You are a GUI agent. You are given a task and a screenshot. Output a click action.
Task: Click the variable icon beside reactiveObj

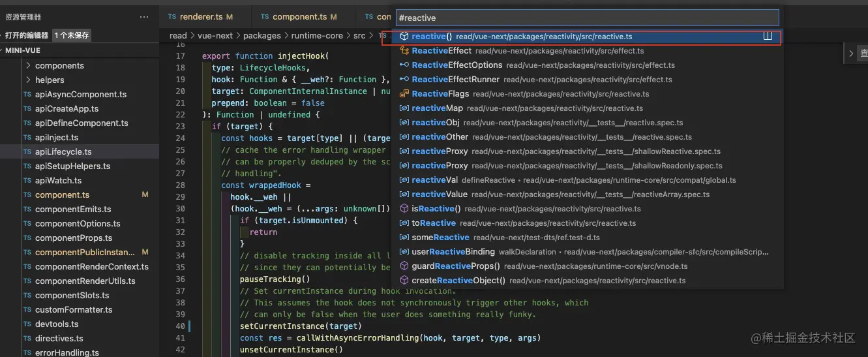point(404,123)
